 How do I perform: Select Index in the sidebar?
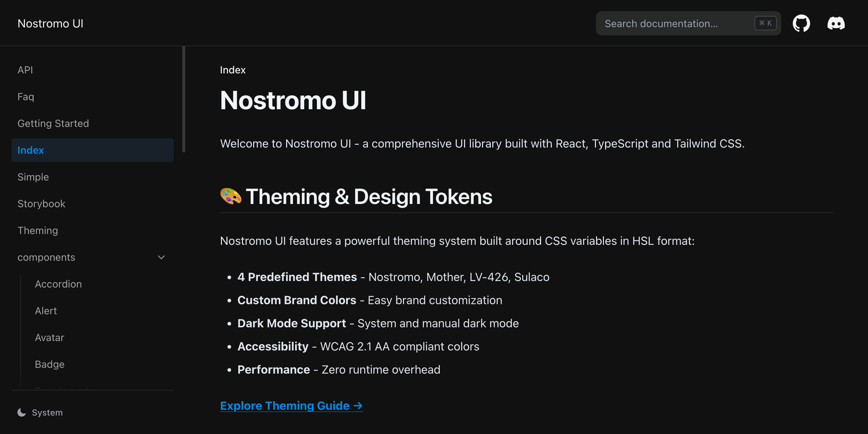(31, 150)
